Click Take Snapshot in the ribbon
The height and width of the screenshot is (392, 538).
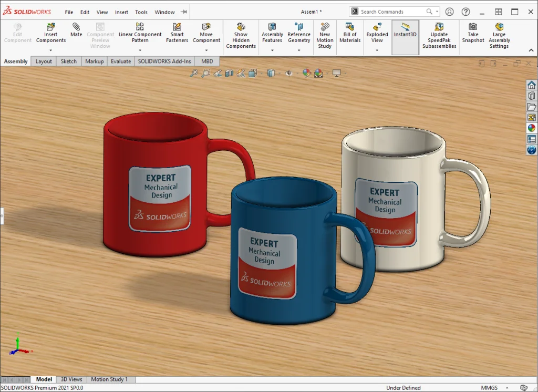click(x=473, y=33)
